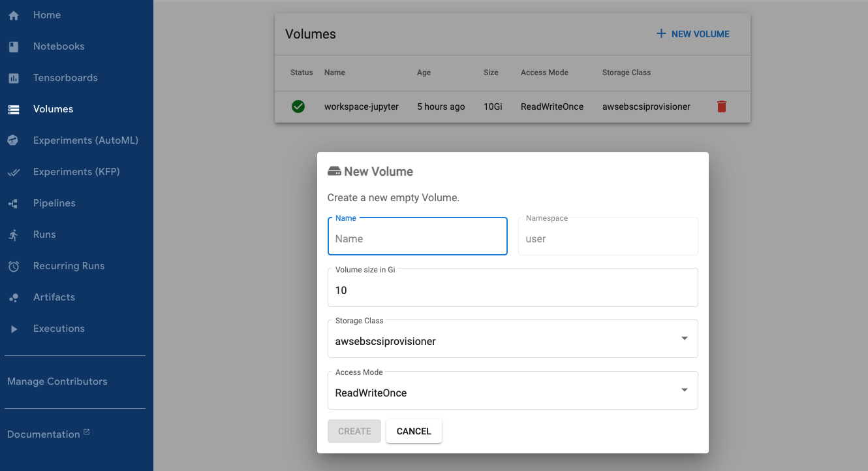Click the Volume size in Gi field

point(513,287)
